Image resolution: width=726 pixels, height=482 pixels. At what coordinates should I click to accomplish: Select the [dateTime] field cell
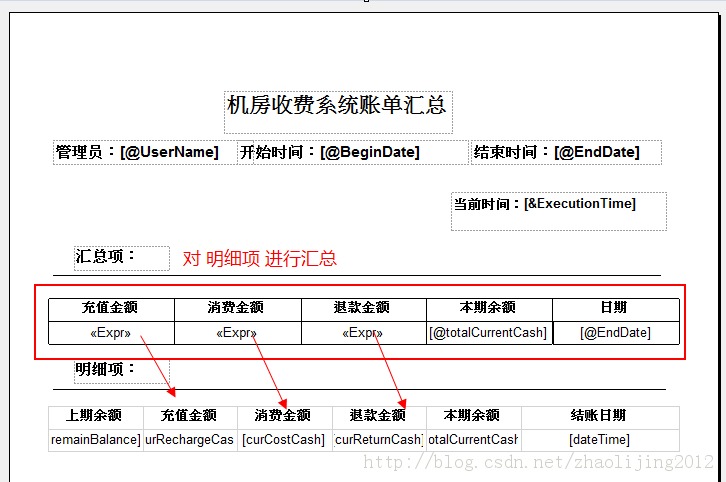point(600,440)
